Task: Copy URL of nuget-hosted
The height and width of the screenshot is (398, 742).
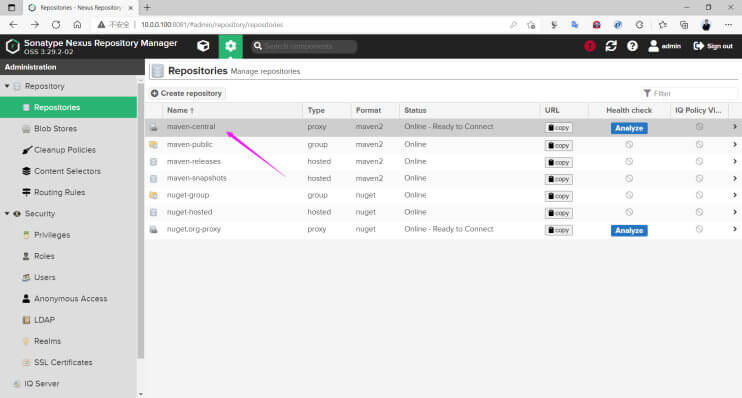Action: pos(559,213)
